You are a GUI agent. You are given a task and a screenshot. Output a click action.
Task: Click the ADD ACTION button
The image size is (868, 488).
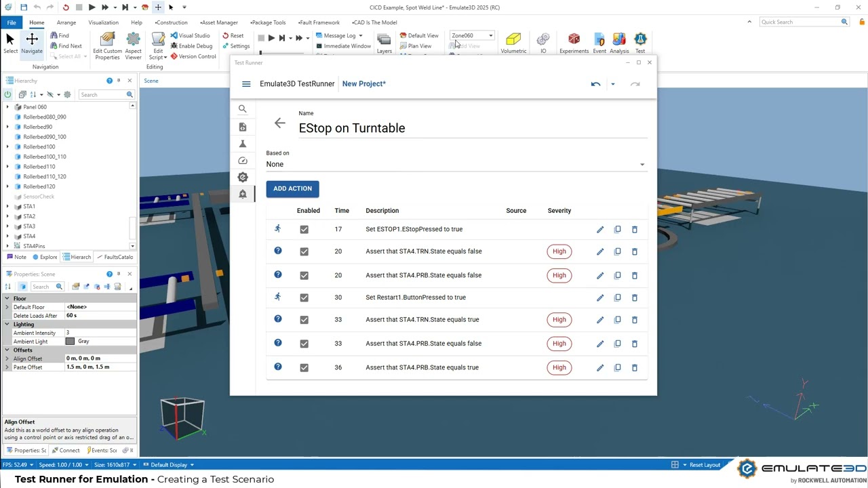[x=293, y=189]
